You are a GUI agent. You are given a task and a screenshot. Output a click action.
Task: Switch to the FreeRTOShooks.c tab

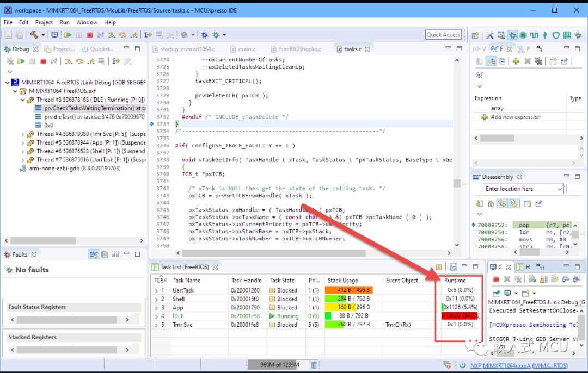click(x=296, y=49)
